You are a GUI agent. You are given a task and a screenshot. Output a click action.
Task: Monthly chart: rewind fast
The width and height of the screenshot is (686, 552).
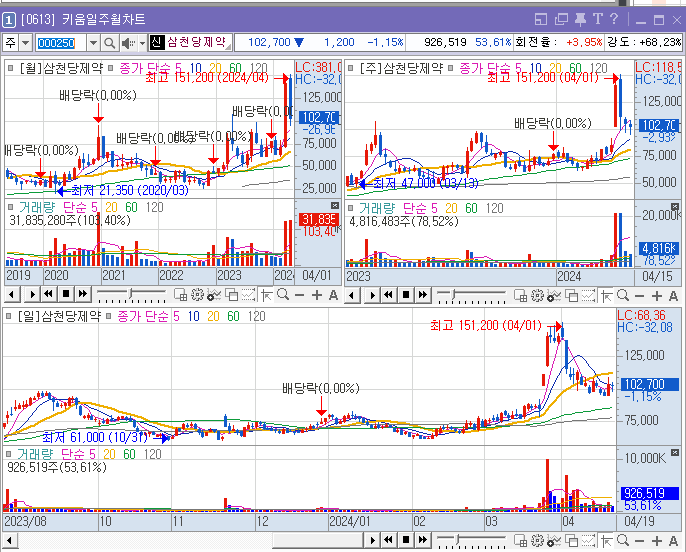tap(49, 294)
